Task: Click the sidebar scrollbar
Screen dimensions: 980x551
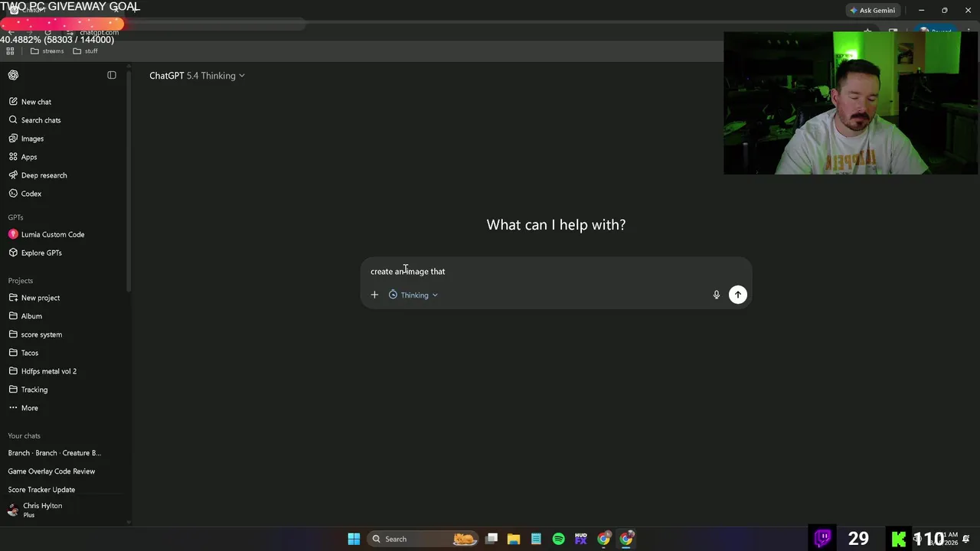Action: click(x=129, y=180)
